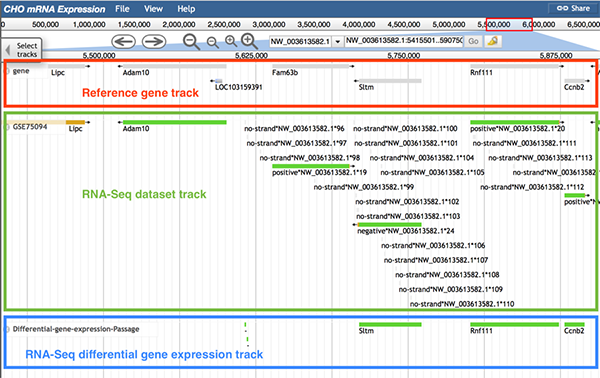Screen dimensions: 600x378
Task: Pan right with the right arrow button
Action: click(154, 41)
